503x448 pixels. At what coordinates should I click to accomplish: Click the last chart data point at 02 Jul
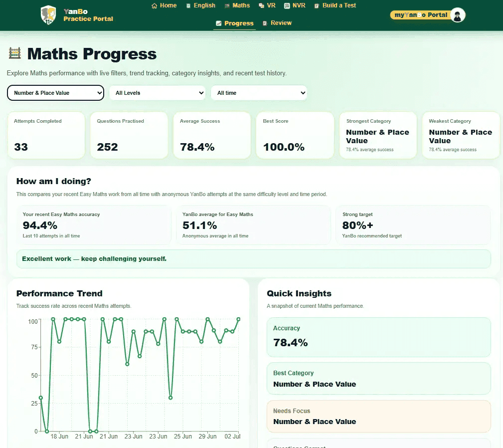(x=238, y=319)
